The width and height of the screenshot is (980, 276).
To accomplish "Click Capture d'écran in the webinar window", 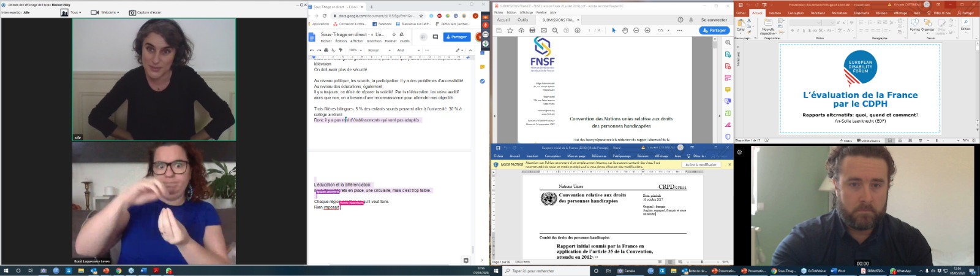I will pos(145,12).
